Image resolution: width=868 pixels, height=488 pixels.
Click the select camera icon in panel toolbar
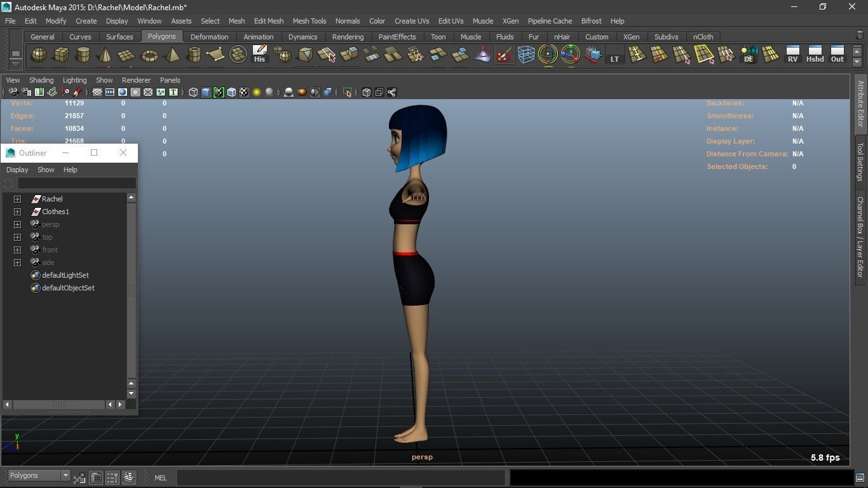pos(13,92)
